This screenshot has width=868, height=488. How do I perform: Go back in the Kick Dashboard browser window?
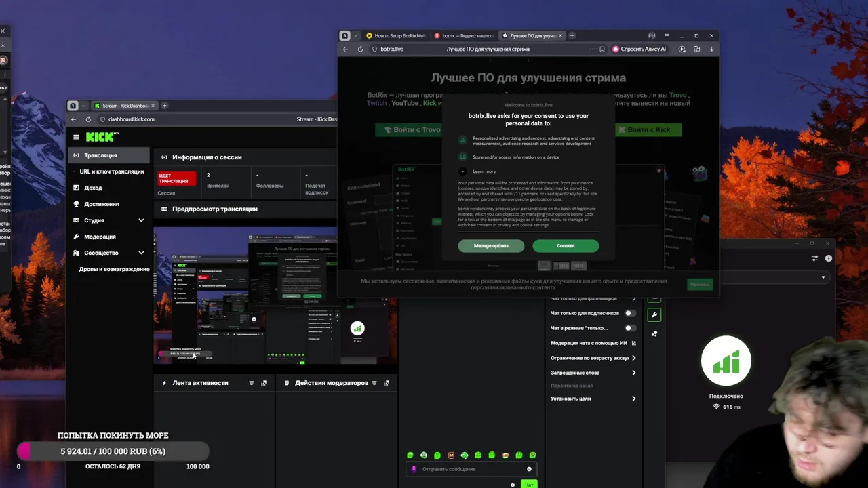point(73,119)
